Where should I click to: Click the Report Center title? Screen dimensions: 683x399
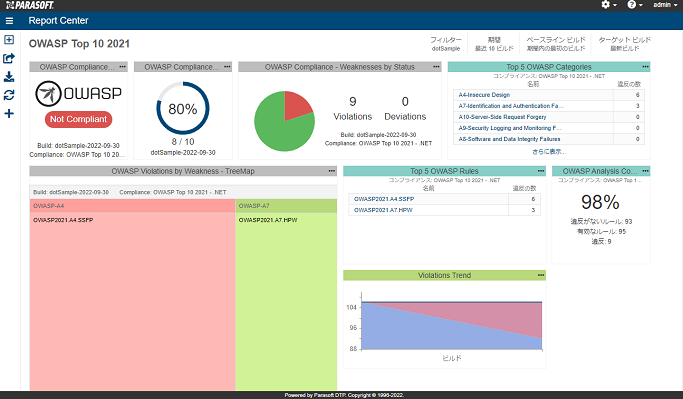58,20
